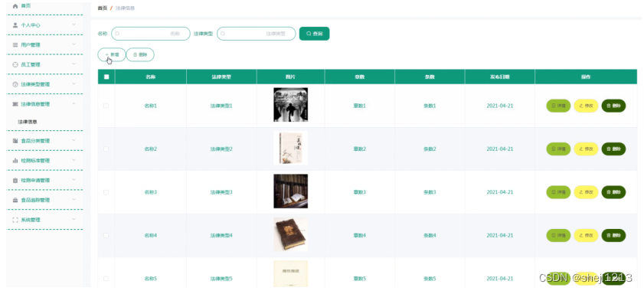
Task: Open the book thumbnail in row 名称2
Action: point(291,148)
